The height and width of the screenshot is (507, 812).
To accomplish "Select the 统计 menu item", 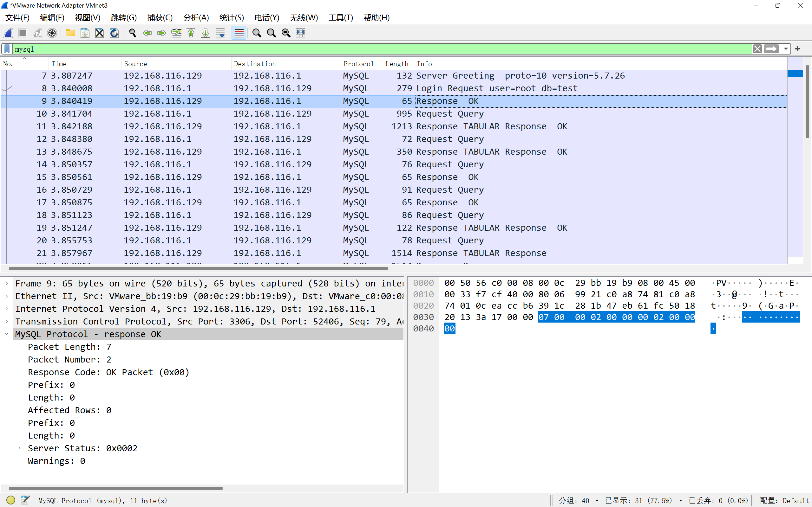I will pyautogui.click(x=231, y=17).
